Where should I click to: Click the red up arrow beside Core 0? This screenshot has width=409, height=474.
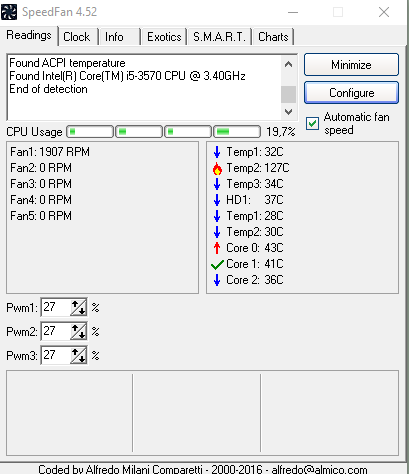[217, 248]
